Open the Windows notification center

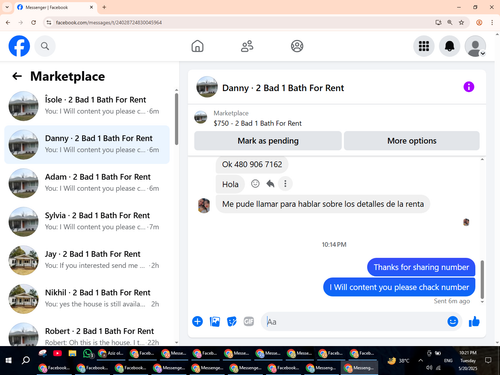pos(488,360)
